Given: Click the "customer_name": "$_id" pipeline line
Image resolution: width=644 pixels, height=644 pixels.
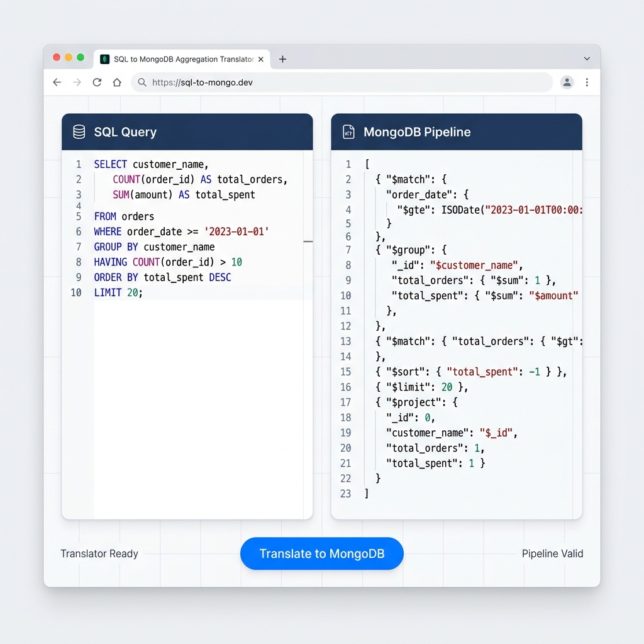Looking at the screenshot, I should [x=452, y=433].
